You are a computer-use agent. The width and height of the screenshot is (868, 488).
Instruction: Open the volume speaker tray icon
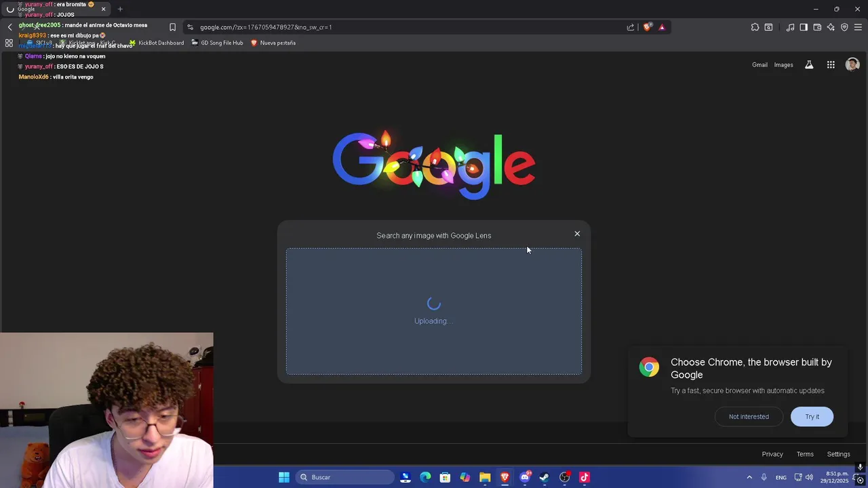click(809, 477)
